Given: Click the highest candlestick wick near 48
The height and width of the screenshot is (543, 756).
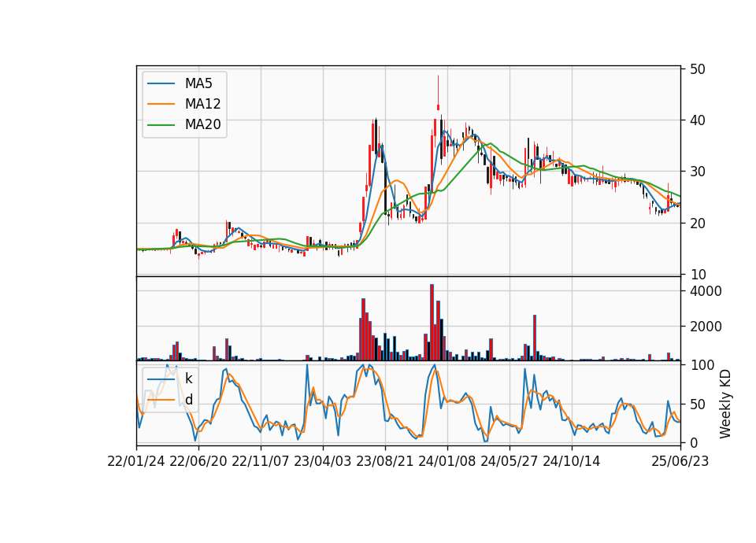Looking at the screenshot, I should 439,89.
